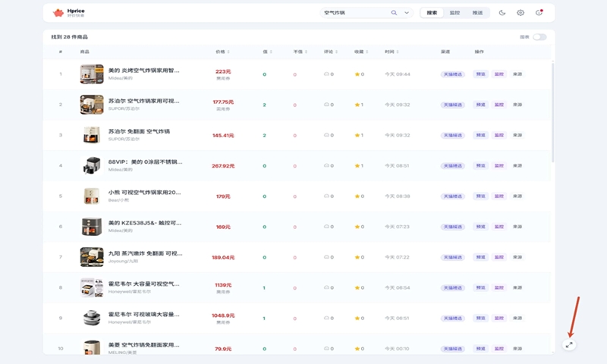Click 预览 button in 霍尼韦尔 大容量 row
The width and height of the screenshot is (607, 364).
(x=480, y=288)
